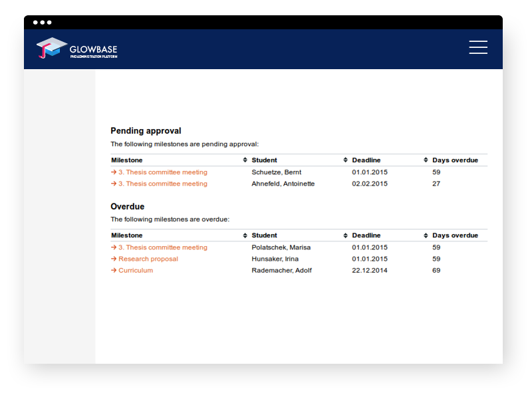The image size is (532, 399).
Task: Click the Pending approval heading
Action: 146,131
